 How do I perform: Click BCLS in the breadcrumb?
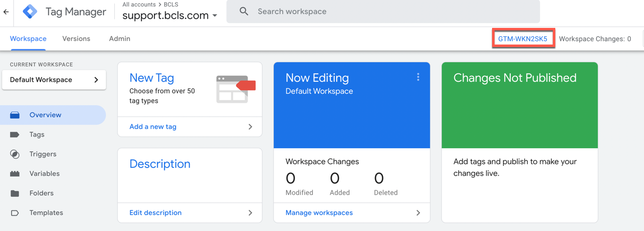(171, 4)
